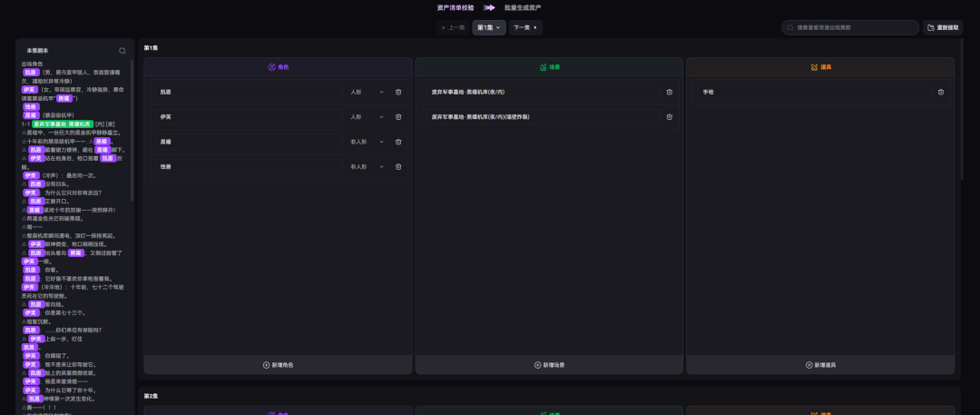Go to next episode with 下一集
The width and height of the screenshot is (980, 415).
[x=525, y=27]
